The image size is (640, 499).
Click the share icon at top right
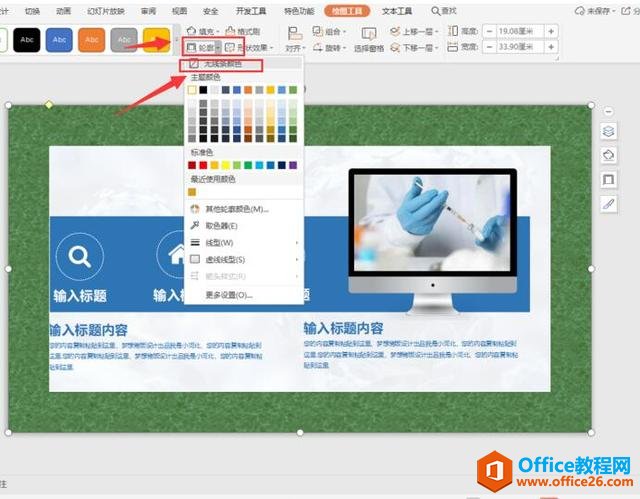tap(626, 11)
